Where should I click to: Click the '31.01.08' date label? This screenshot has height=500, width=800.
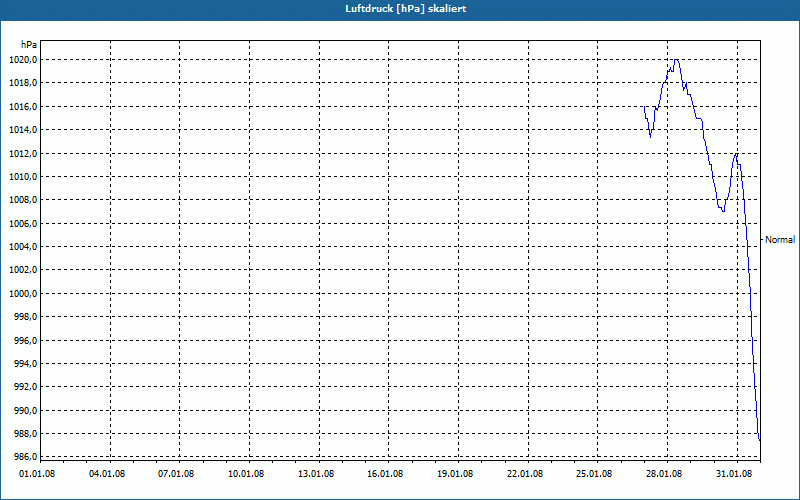[x=735, y=474]
